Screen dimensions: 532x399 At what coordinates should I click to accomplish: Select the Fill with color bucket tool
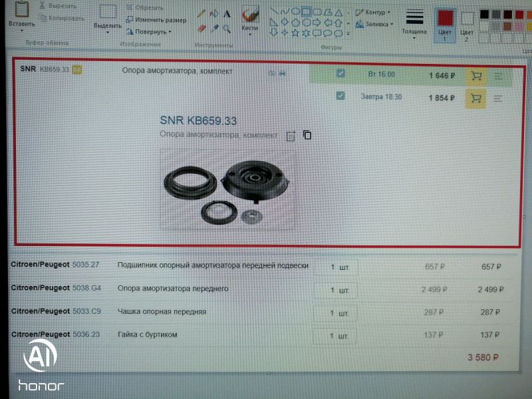[x=214, y=13]
